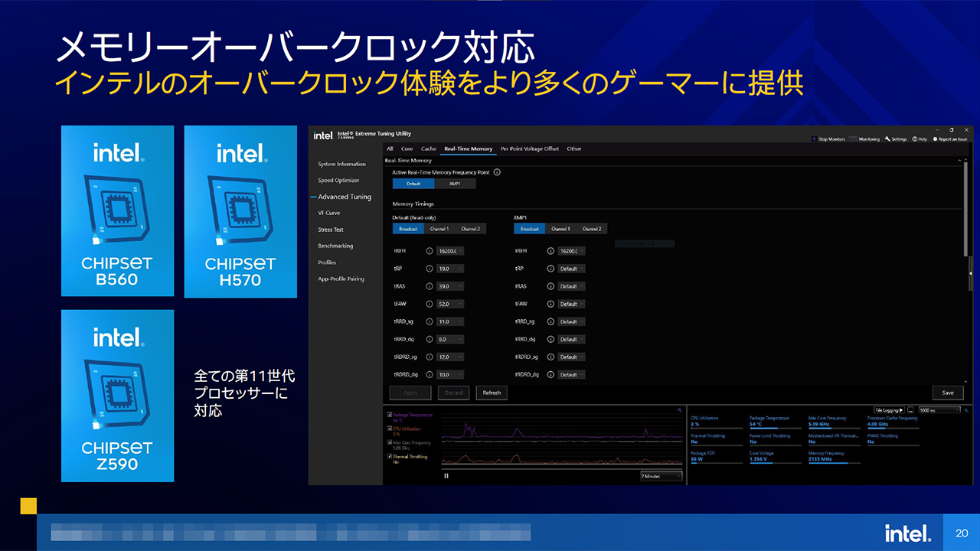This screenshot has height=551, width=980.
Task: Uncheck the CPU Utilization graph checkbox
Action: click(390, 429)
